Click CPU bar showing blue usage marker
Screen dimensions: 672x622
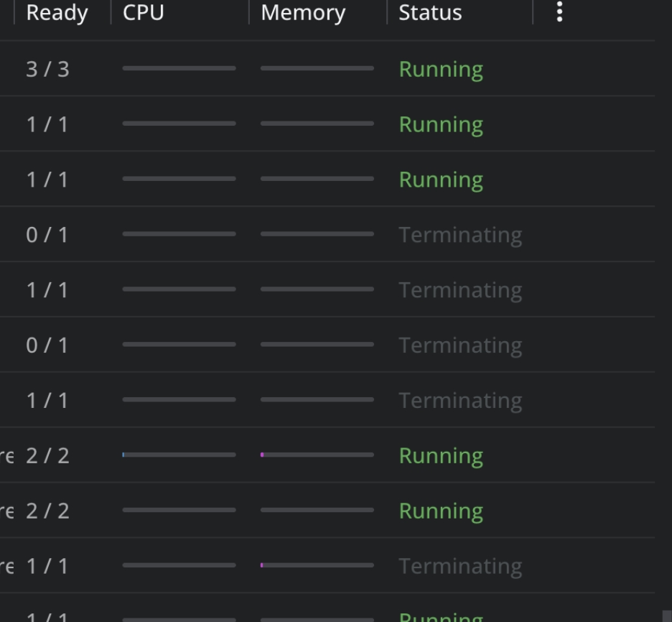coord(179,455)
